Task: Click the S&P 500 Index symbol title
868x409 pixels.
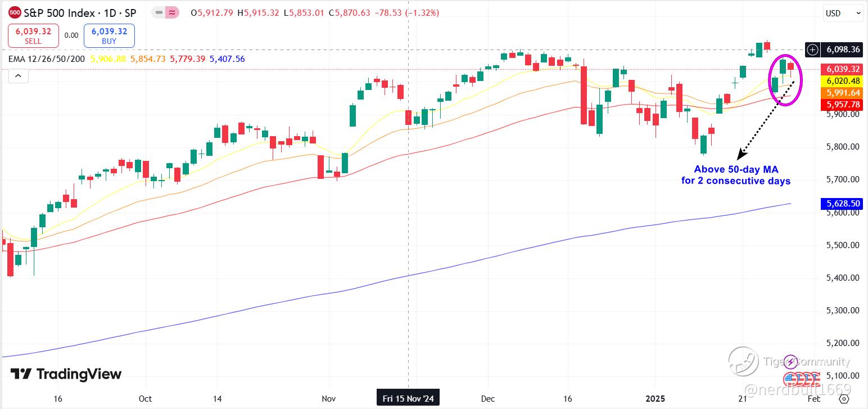Action: click(55, 12)
